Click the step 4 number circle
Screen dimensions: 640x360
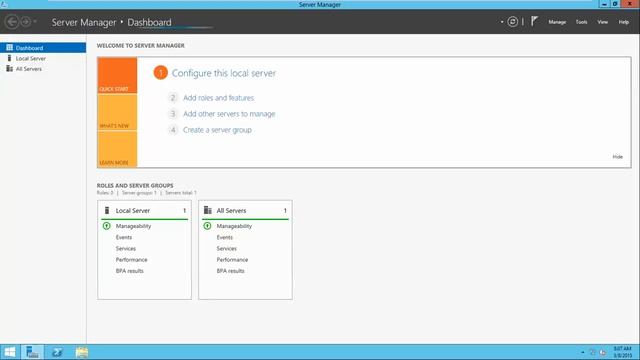(173, 130)
